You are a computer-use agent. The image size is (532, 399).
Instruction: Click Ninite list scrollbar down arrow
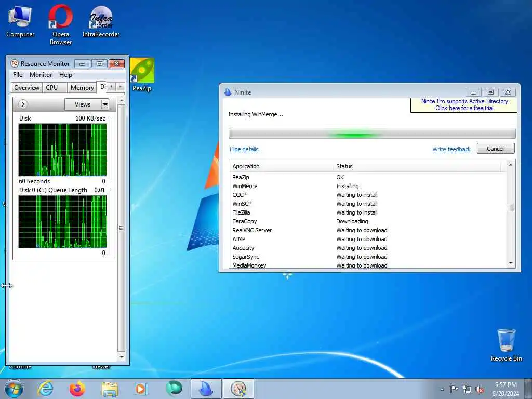tap(510, 263)
